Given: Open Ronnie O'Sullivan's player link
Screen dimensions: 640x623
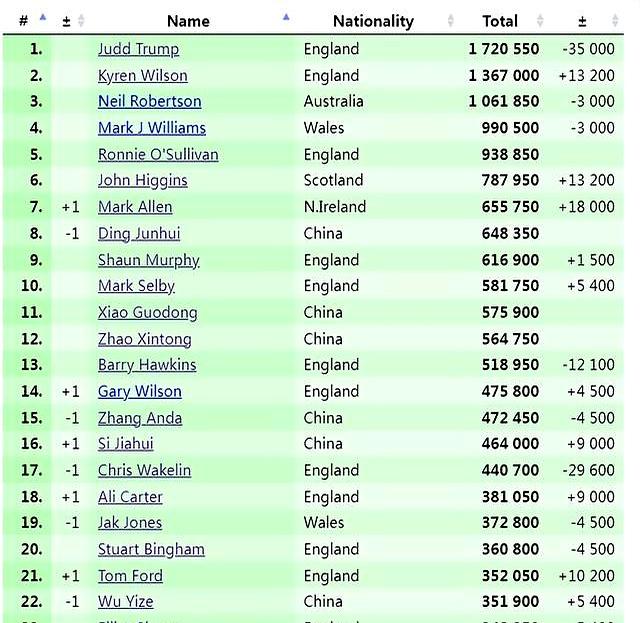Looking at the screenshot, I should [158, 155].
